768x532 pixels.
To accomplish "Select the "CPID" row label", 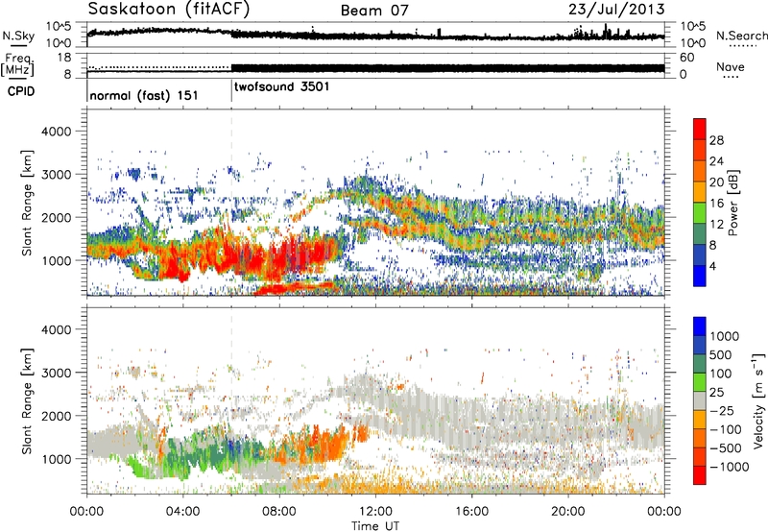I will [x=21, y=91].
